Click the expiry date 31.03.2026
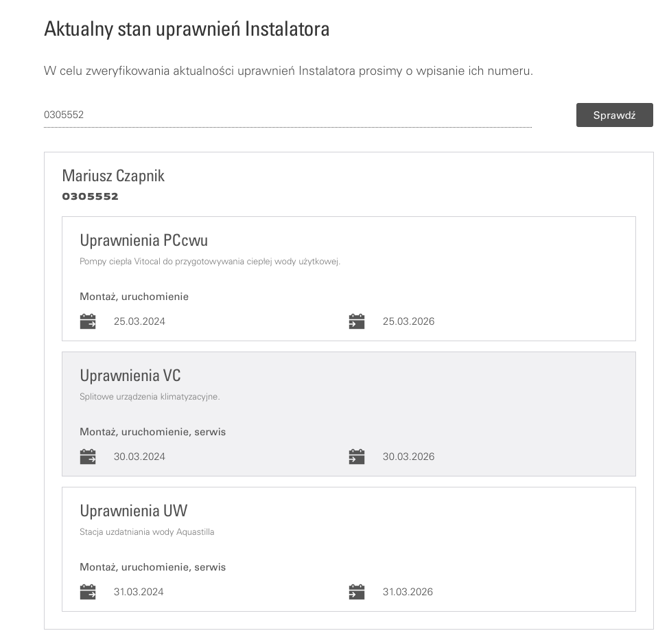 click(x=408, y=592)
